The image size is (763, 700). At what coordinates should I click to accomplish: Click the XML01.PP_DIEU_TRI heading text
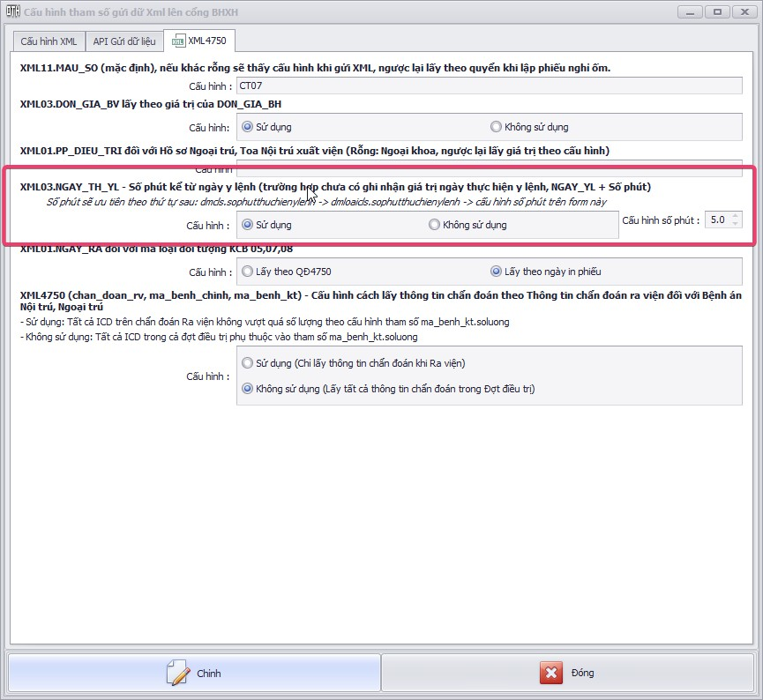tap(315, 151)
